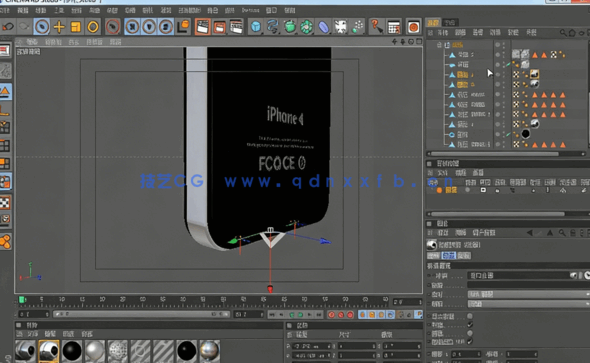Toggle the Z-axis lock icon

tap(166, 27)
